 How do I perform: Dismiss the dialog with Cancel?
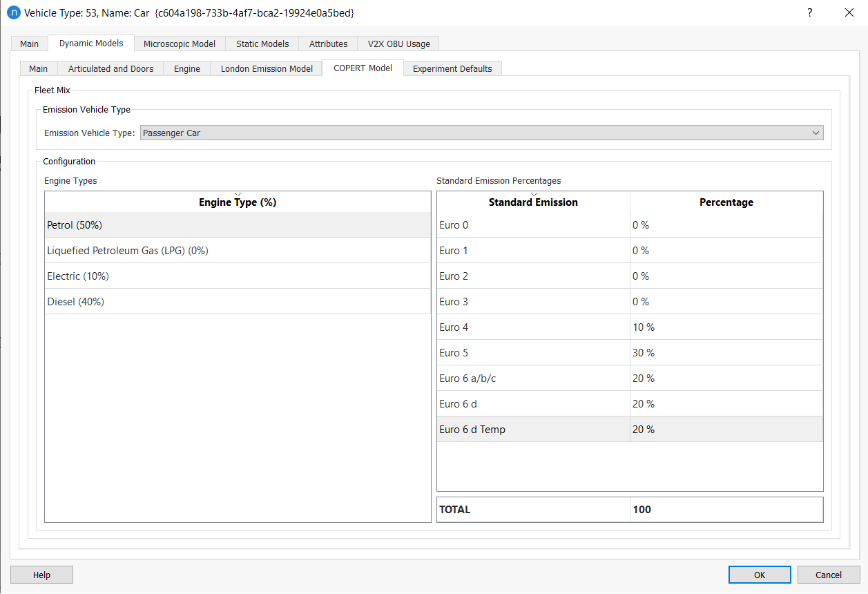tap(828, 574)
